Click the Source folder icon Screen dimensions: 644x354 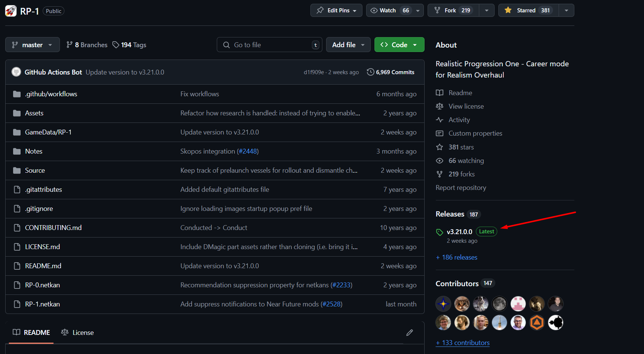pos(16,170)
